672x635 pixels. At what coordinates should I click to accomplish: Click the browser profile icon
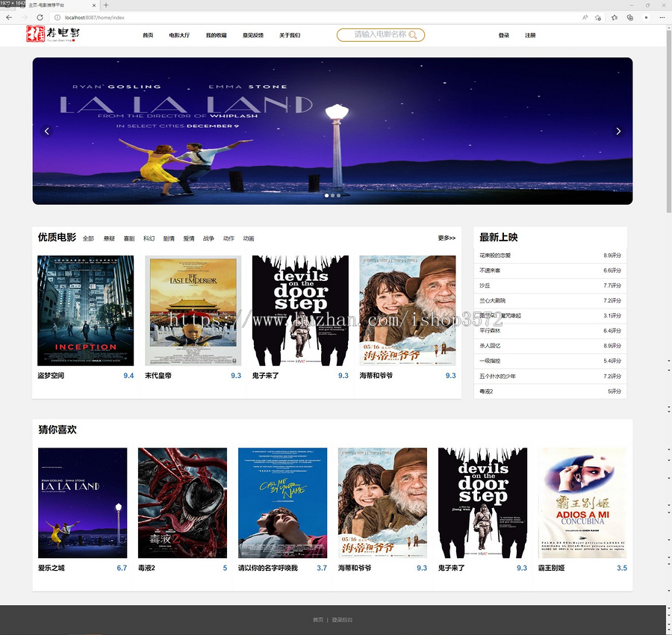[647, 18]
